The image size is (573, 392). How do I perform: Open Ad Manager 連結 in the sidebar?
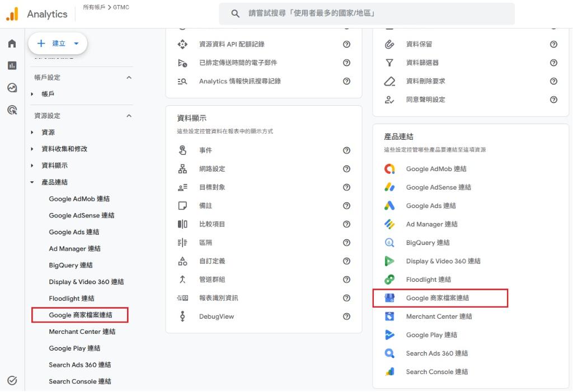click(74, 248)
